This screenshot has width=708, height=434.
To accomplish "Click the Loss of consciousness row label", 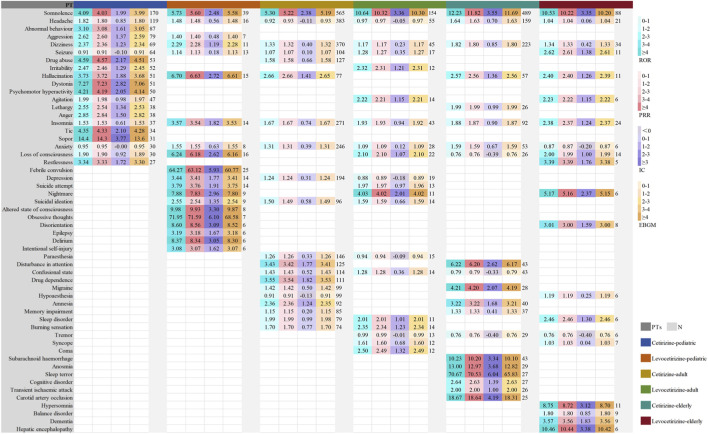I will coord(47,154).
